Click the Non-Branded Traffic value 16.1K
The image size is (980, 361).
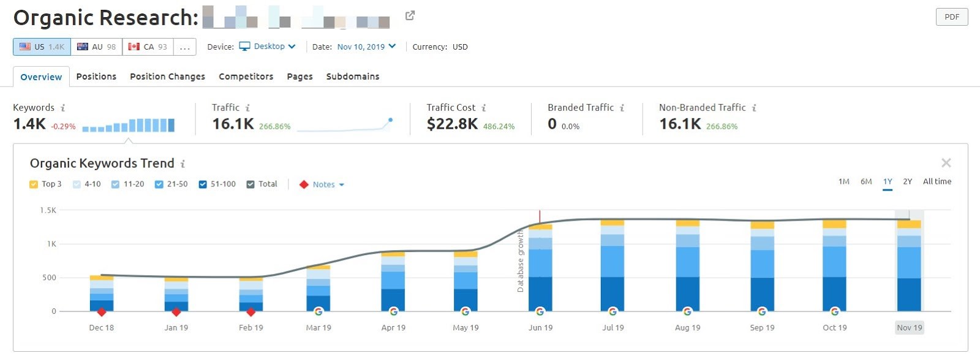click(x=680, y=124)
